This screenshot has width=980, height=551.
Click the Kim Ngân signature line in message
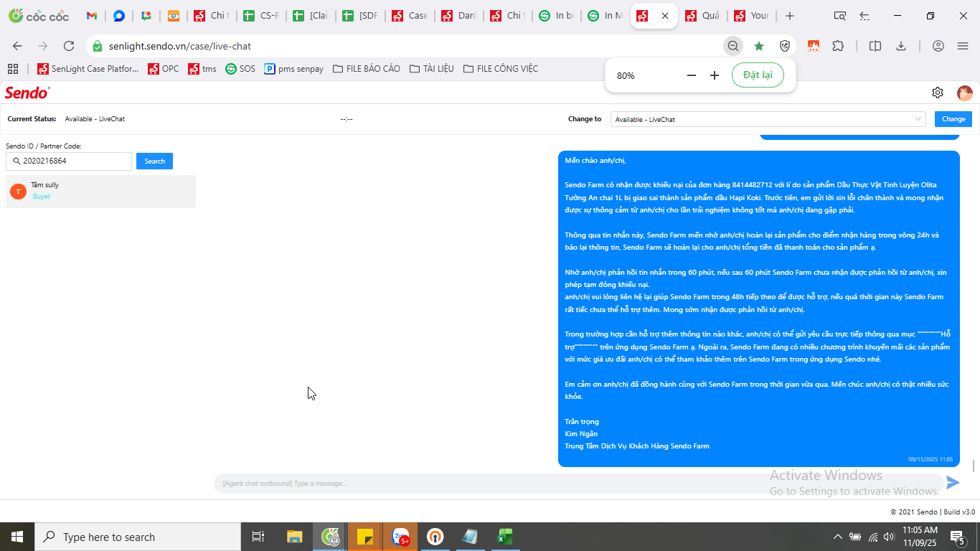[581, 434]
